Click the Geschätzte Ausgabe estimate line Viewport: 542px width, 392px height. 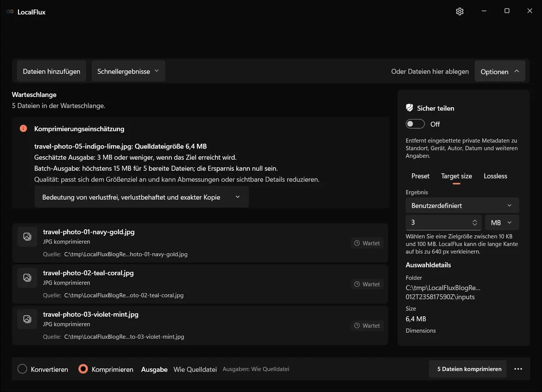pyautogui.click(x=135, y=157)
